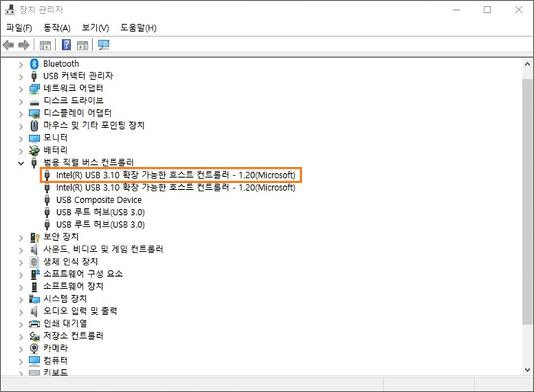Screen dimensions: 534x392
Task: Expand the 모니터 node
Action: point(21,139)
